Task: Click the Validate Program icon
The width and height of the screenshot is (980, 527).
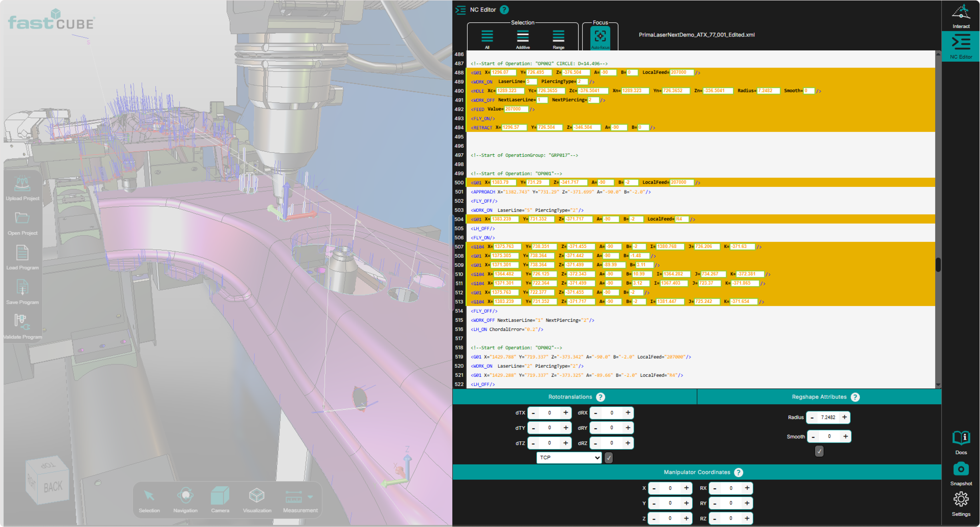Action: (22, 322)
